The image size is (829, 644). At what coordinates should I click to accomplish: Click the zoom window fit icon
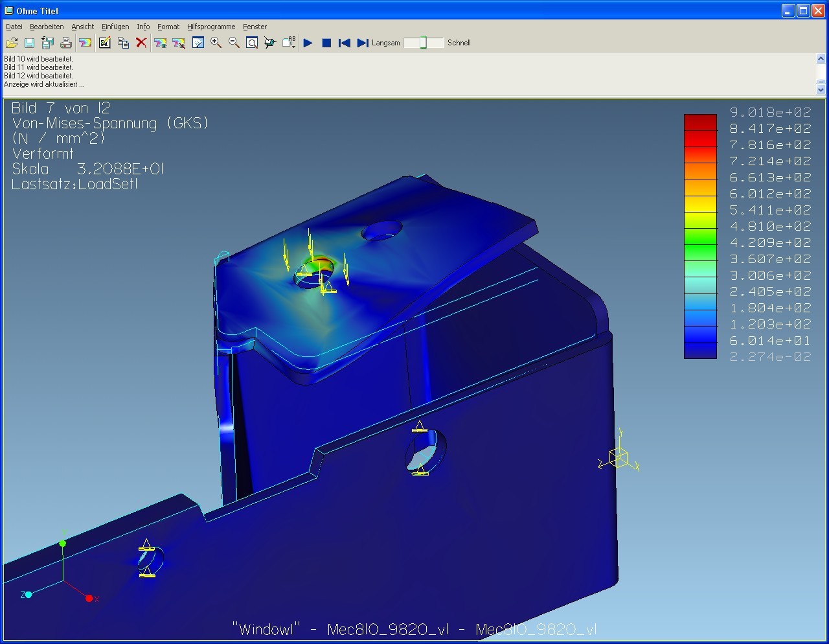coord(252,43)
